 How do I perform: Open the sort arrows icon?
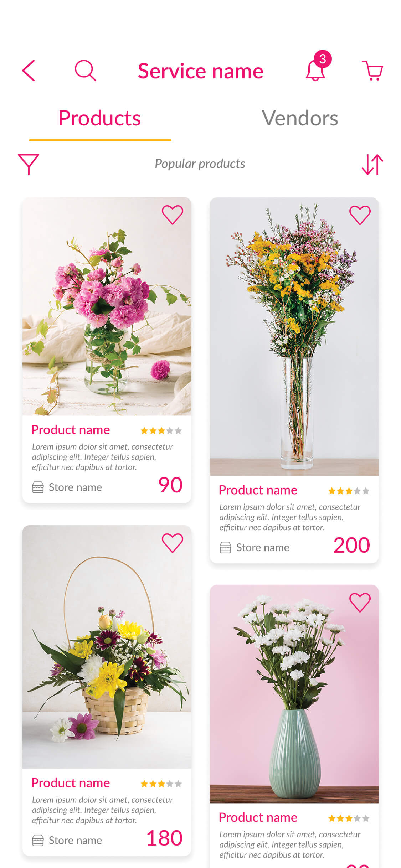pos(372,164)
